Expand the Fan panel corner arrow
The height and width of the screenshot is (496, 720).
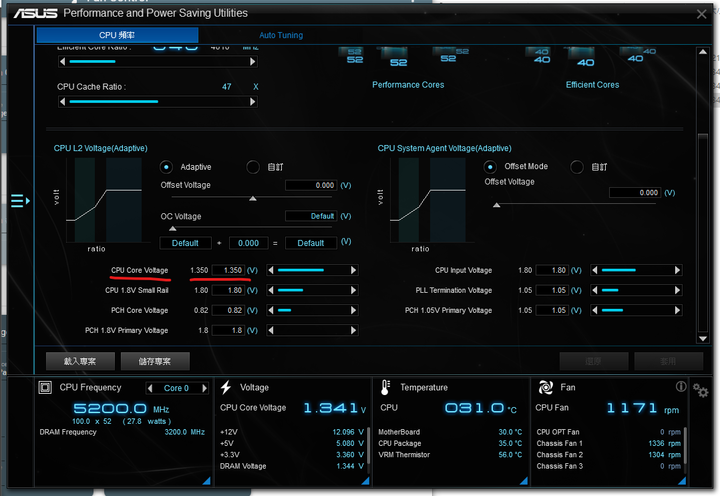[682, 481]
